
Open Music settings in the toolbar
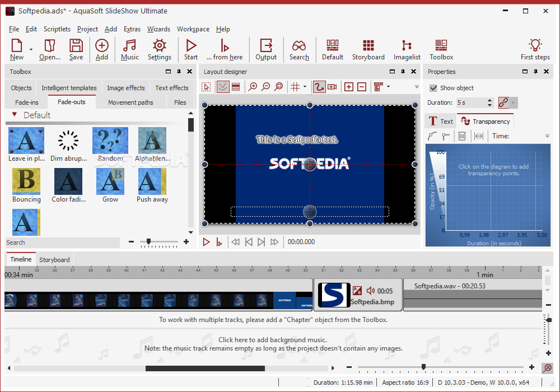[x=130, y=50]
